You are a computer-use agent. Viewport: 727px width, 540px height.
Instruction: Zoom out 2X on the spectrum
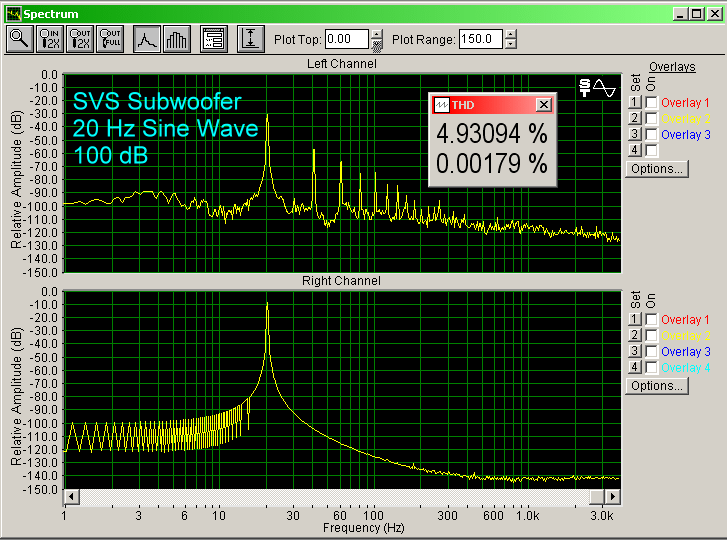81,39
